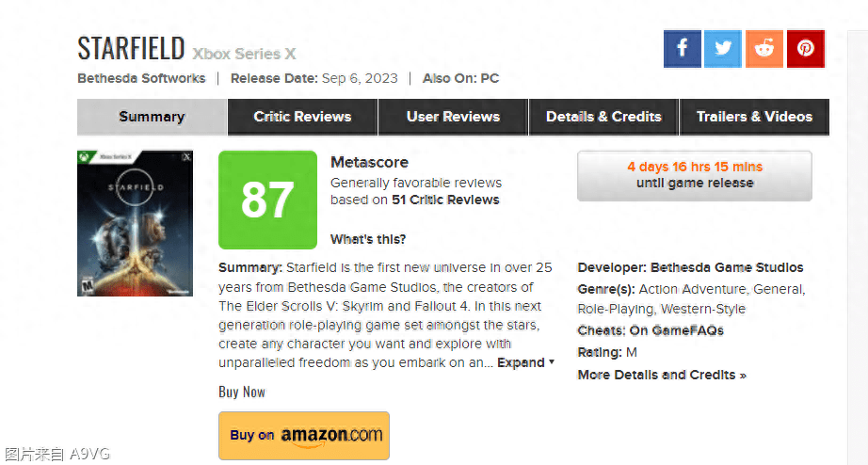Click the What's this? link
This screenshot has width=868, height=465.
[x=368, y=239]
